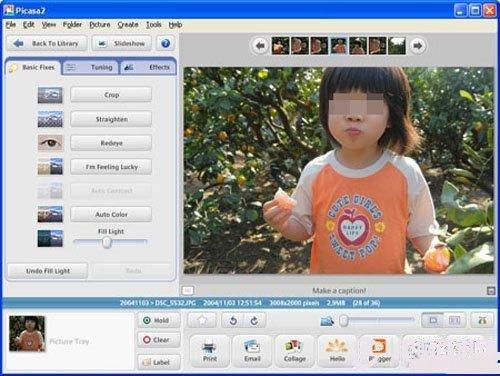Rotate picture clockwise
The image size is (500, 376).
[255, 320]
